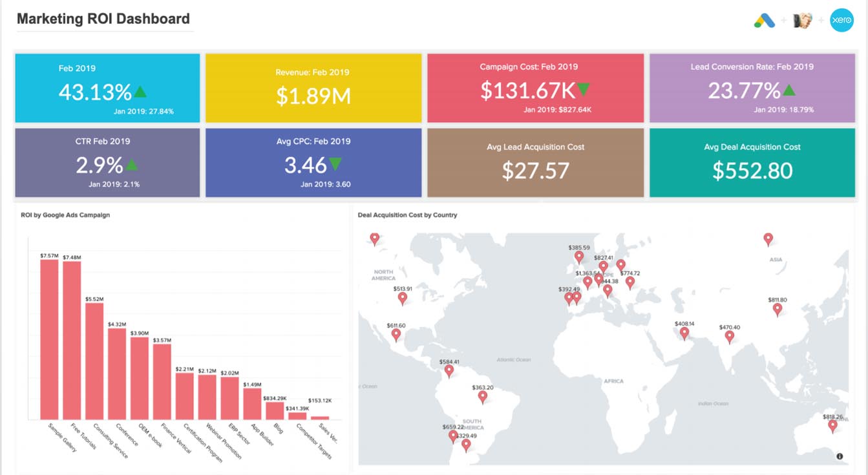This screenshot has width=868, height=475.
Task: Click green down arrow beside 3.46
Action: pos(335,164)
